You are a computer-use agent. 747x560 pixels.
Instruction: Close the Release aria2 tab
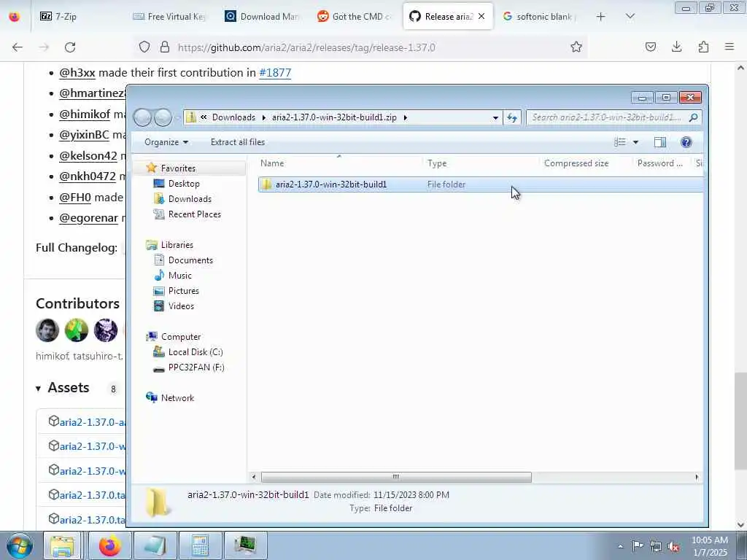(x=481, y=17)
